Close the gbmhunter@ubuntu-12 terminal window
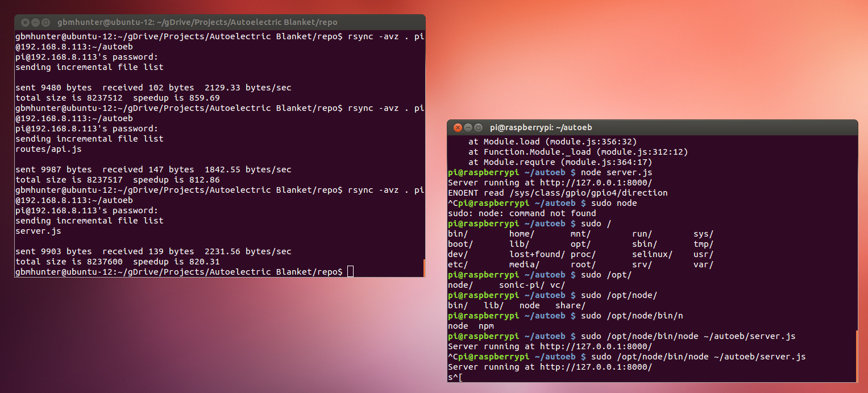This screenshot has height=393, width=868. [25, 23]
